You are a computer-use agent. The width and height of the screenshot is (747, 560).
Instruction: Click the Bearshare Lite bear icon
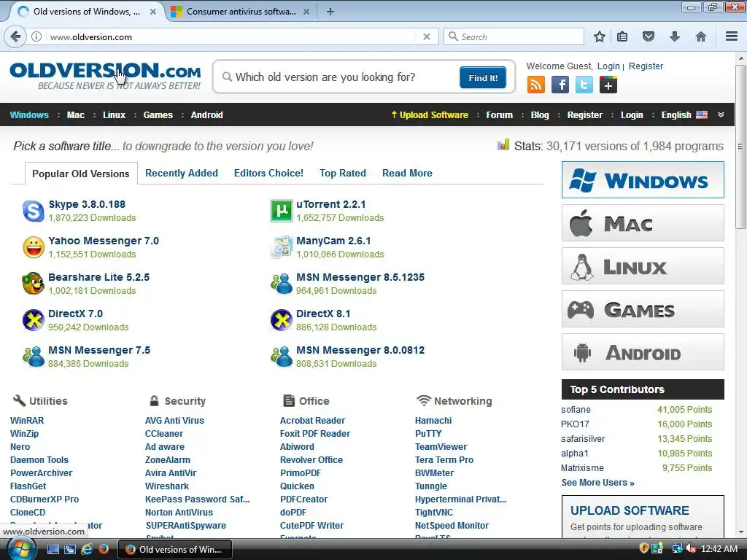pos(34,284)
